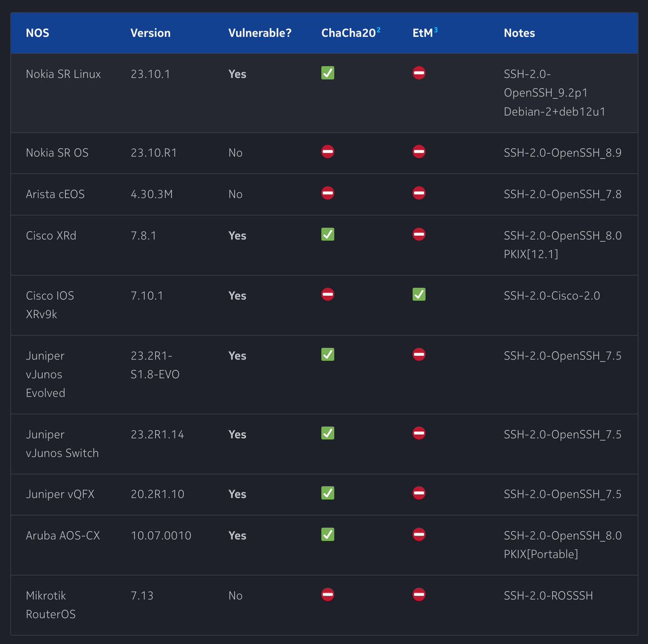Image resolution: width=648 pixels, height=644 pixels.
Task: Open footnote 2 next to ChaCha20 header
Action: coord(379,30)
